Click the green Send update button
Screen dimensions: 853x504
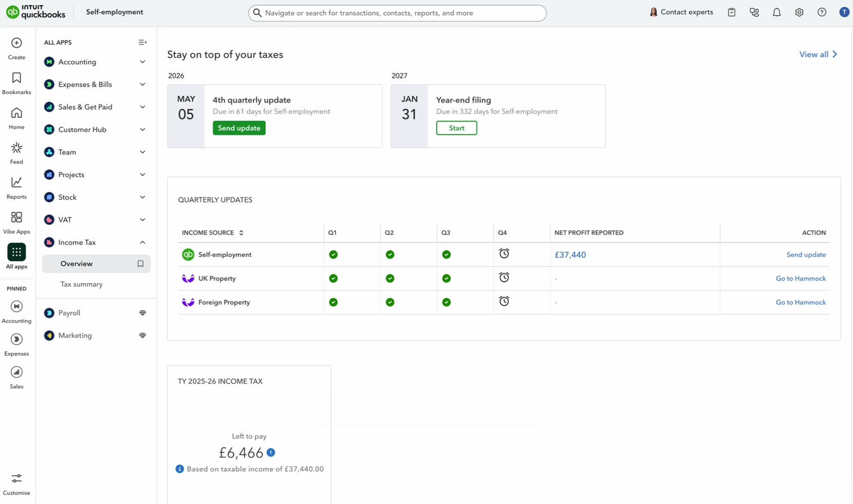point(239,128)
